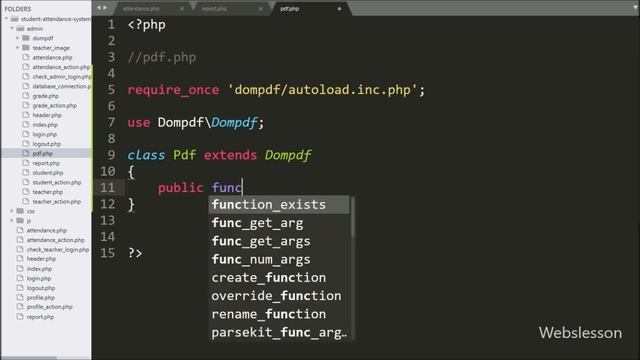
Task: Click the unsaved dot on pdf.php tab
Action: pos(339,9)
